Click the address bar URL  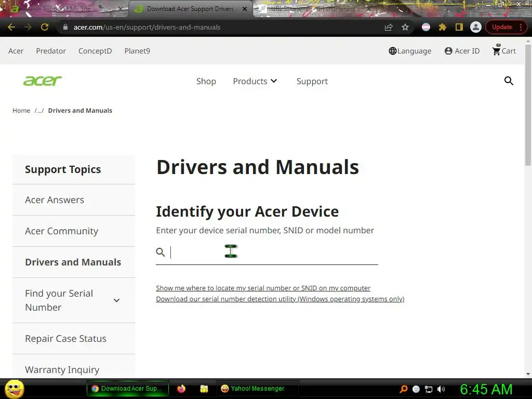pyautogui.click(x=147, y=27)
